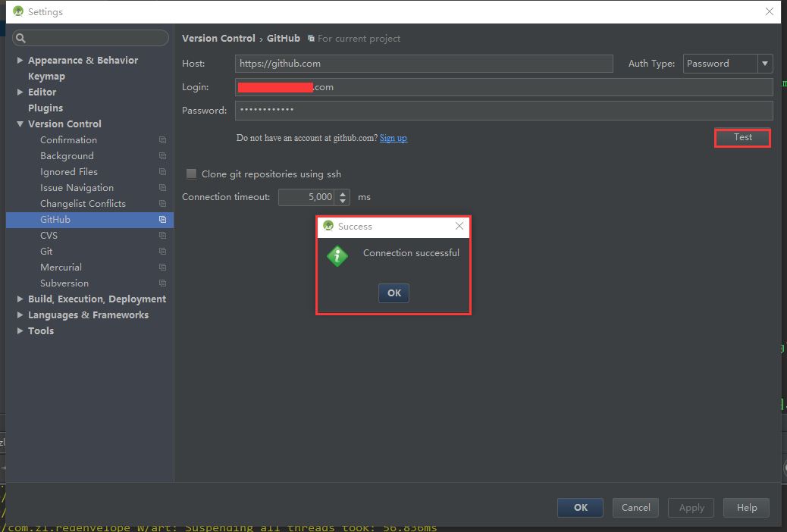The height and width of the screenshot is (532, 787).
Task: Select the GitHub settings page
Action: (x=89, y=219)
